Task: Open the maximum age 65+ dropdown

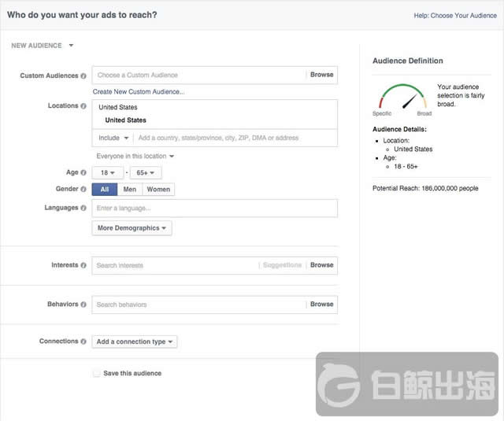Action: pyautogui.click(x=146, y=173)
